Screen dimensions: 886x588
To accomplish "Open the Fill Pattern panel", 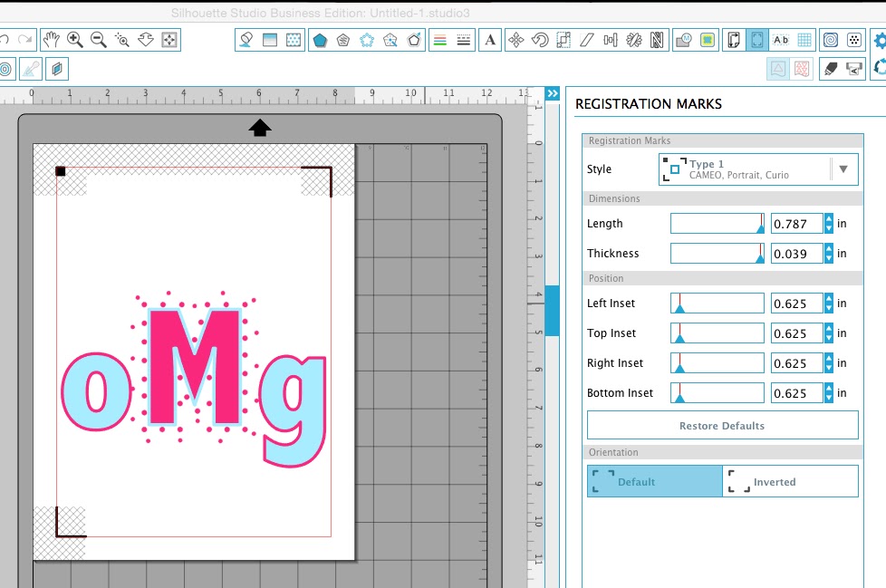I will coord(294,40).
